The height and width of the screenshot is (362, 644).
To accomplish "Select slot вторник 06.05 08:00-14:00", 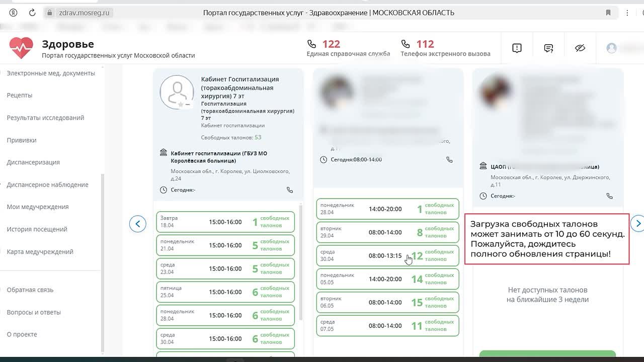I will tap(388, 303).
